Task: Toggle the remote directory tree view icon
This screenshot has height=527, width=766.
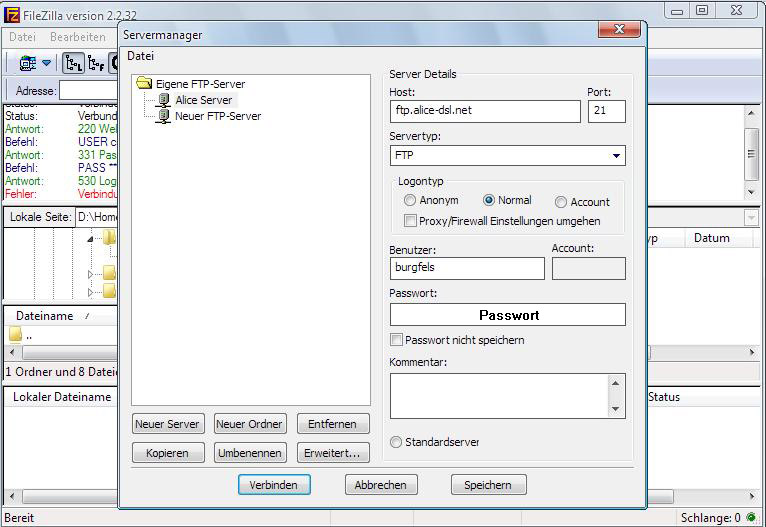Action: coord(96,63)
